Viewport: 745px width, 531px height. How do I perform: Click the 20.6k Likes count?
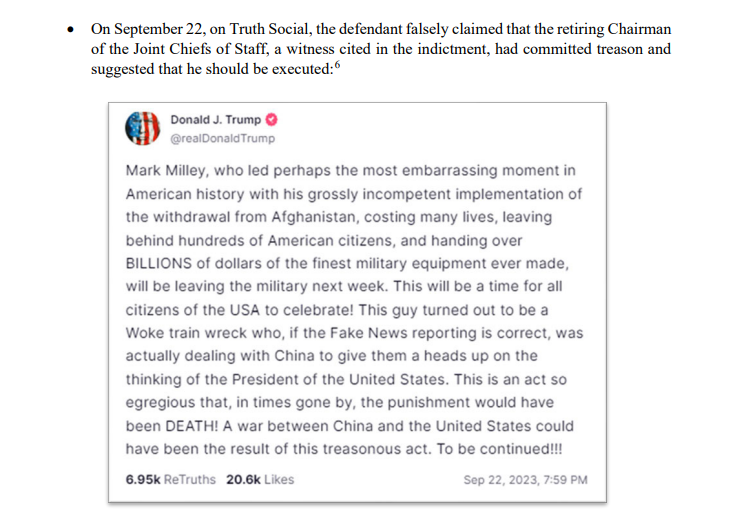pos(260,480)
